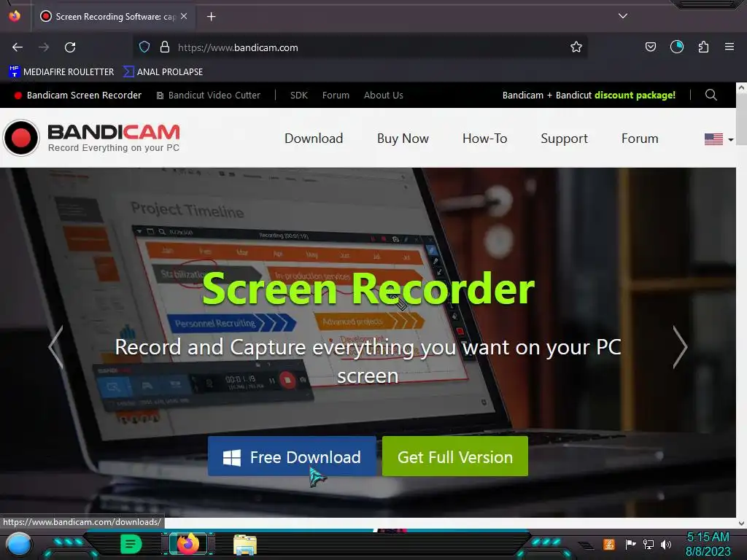The image size is (747, 560).
Task: Open the Start orb button
Action: (19, 545)
